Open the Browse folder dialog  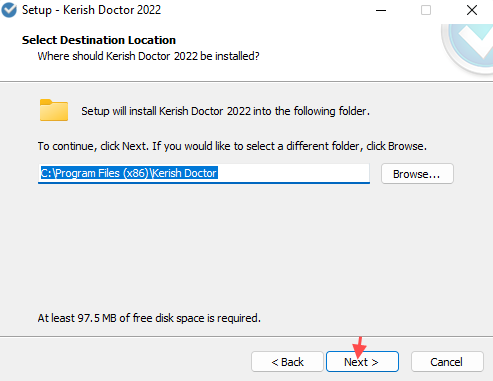417,174
